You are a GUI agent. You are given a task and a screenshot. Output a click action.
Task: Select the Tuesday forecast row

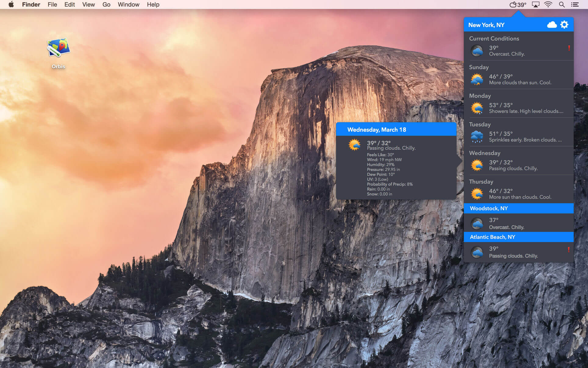[x=519, y=132]
